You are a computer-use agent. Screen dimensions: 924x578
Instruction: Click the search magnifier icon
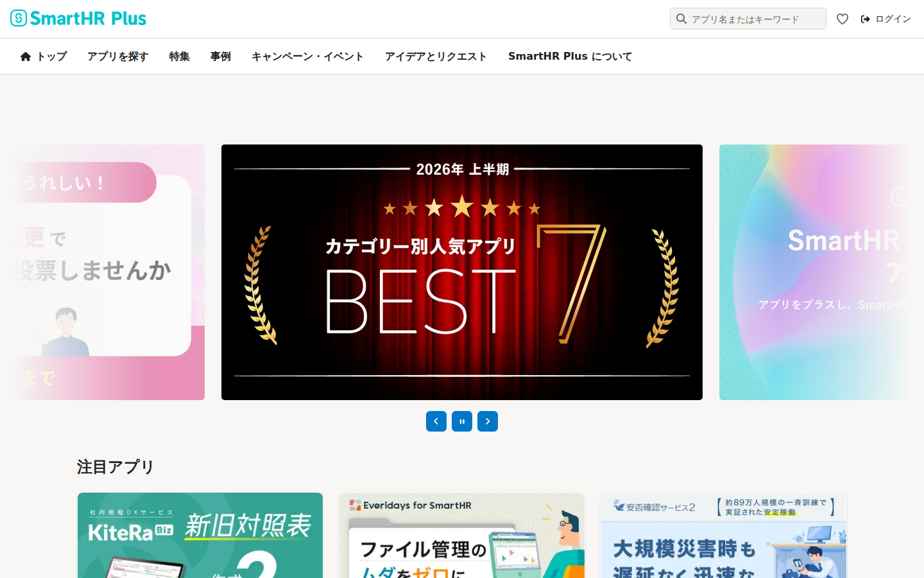pyautogui.click(x=681, y=19)
